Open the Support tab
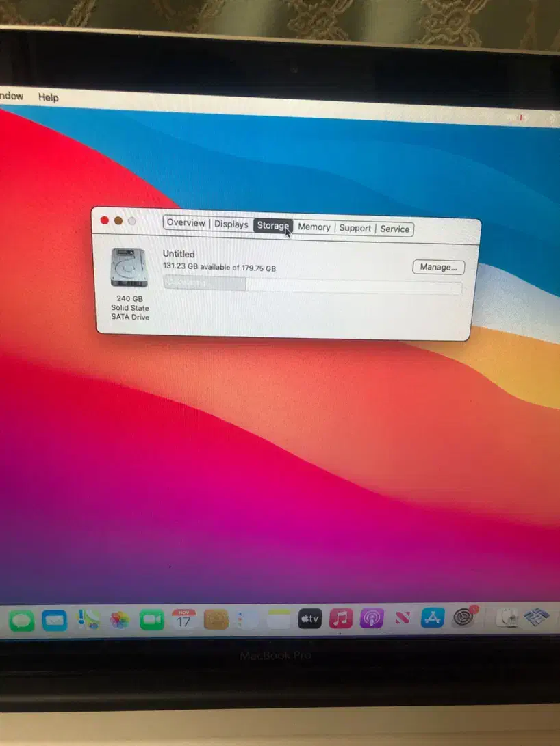The image size is (560, 746). pyautogui.click(x=355, y=228)
